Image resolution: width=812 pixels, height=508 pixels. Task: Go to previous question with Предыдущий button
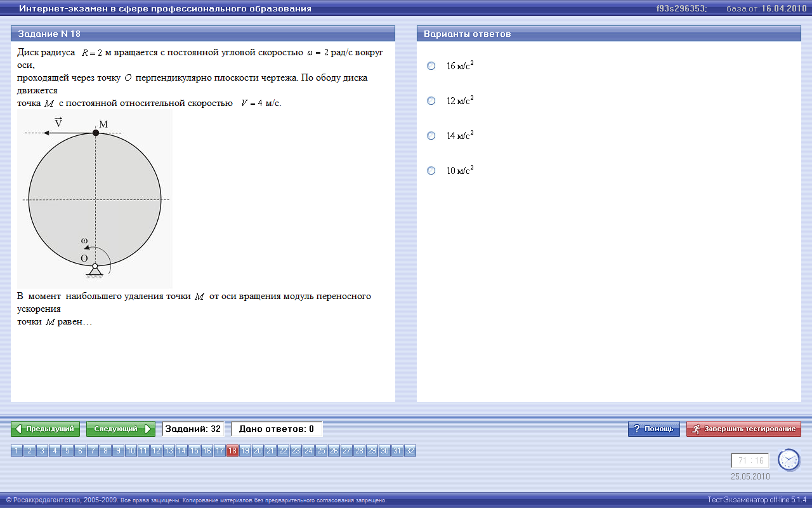pos(46,429)
